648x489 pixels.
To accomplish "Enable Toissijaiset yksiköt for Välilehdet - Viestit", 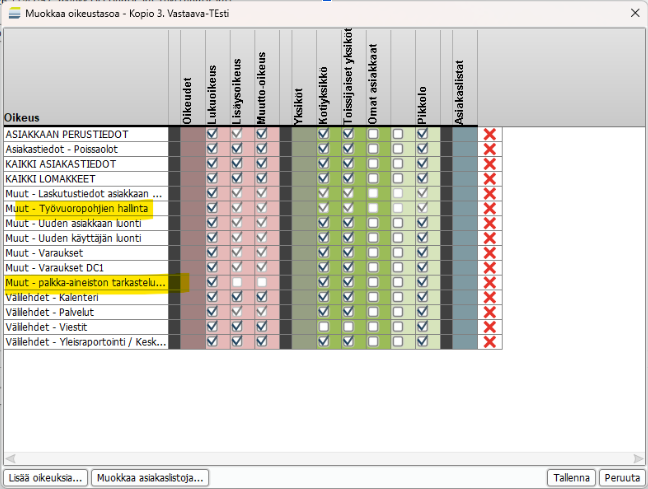I will pyautogui.click(x=348, y=327).
